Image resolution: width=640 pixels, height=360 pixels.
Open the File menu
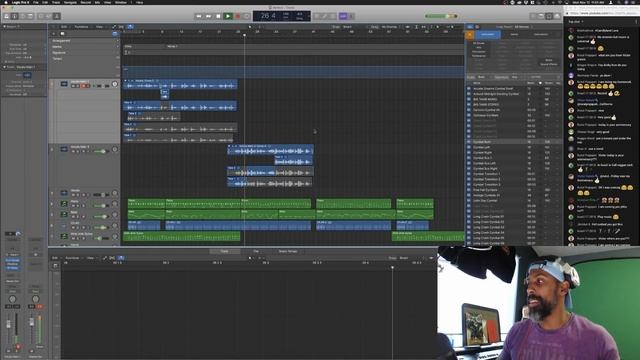[x=36, y=2]
